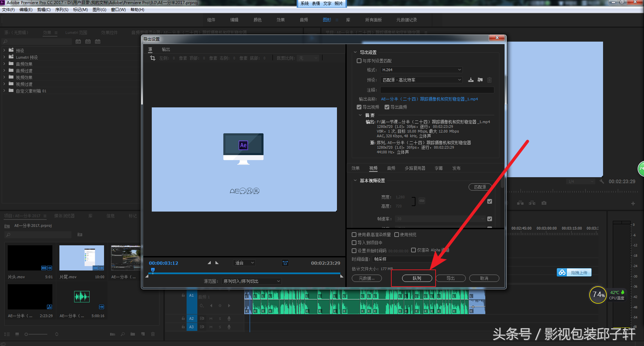The height and width of the screenshot is (346, 644).
Task: Click the automate to sequence icon
Action: [112, 334]
